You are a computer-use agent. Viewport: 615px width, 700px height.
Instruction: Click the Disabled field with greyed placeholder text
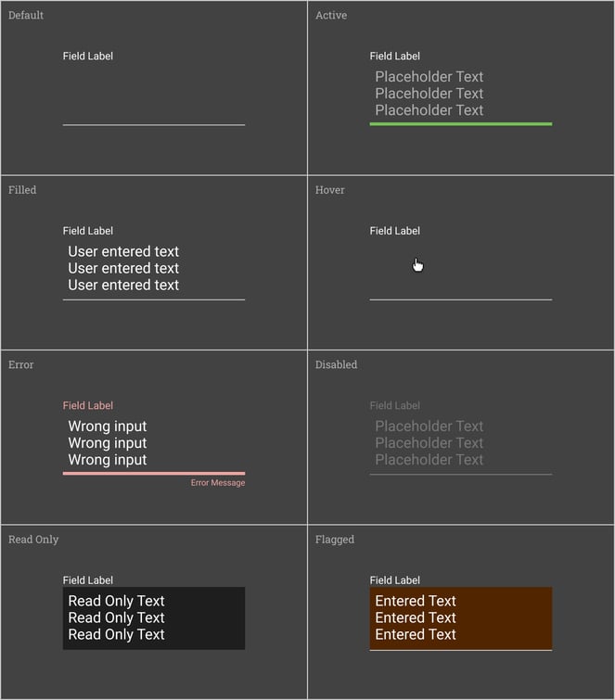(x=460, y=443)
